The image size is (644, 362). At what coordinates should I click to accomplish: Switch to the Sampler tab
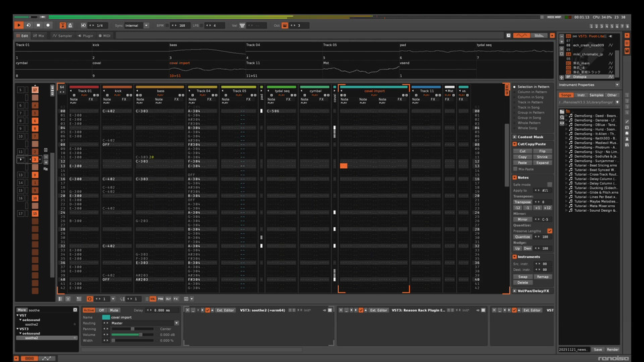click(62, 36)
